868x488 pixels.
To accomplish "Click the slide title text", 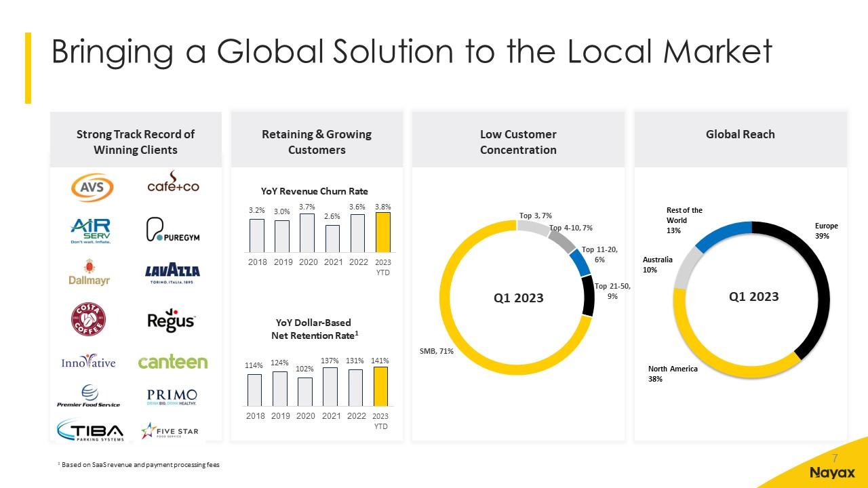I will coord(412,52).
